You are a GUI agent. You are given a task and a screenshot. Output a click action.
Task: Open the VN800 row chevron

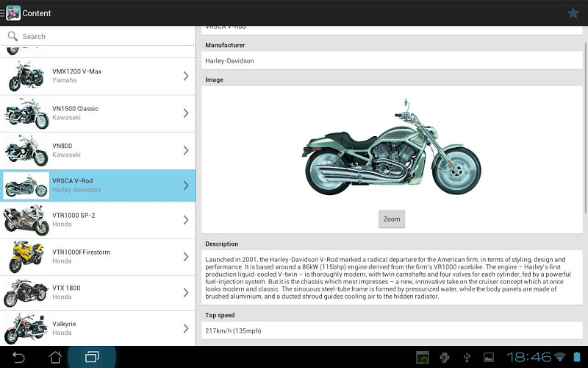186,150
